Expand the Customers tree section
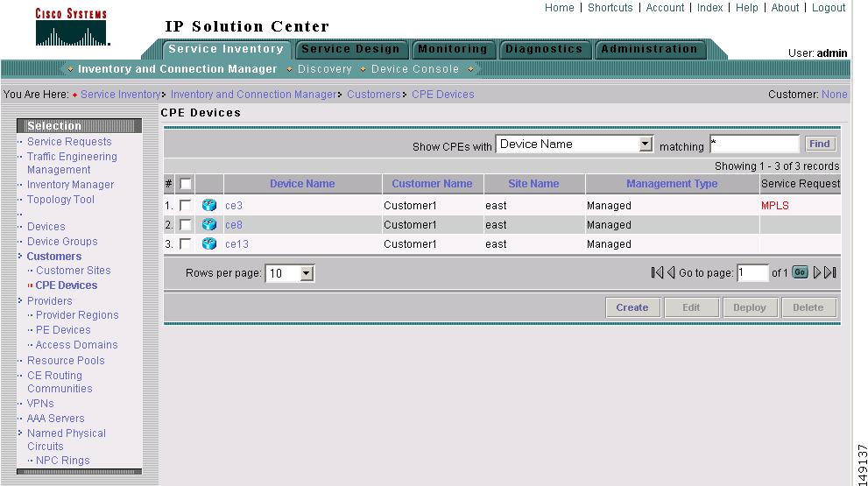 (20, 256)
